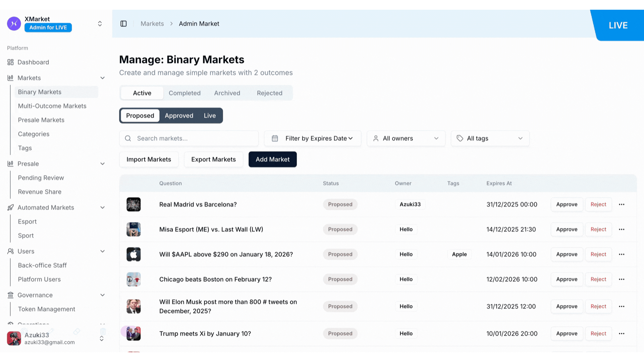This screenshot has width=644, height=362.
Task: Click the XMarket logo icon
Action: [x=14, y=23]
